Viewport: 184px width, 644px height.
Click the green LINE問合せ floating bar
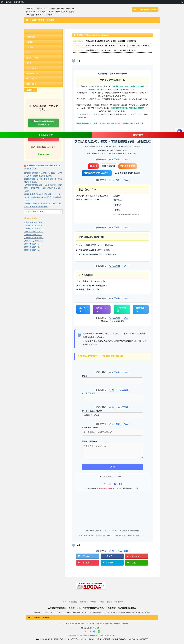(46, 135)
